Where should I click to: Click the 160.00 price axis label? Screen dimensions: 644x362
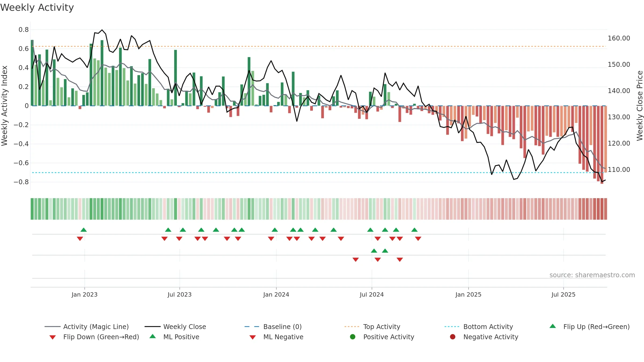(x=619, y=38)
